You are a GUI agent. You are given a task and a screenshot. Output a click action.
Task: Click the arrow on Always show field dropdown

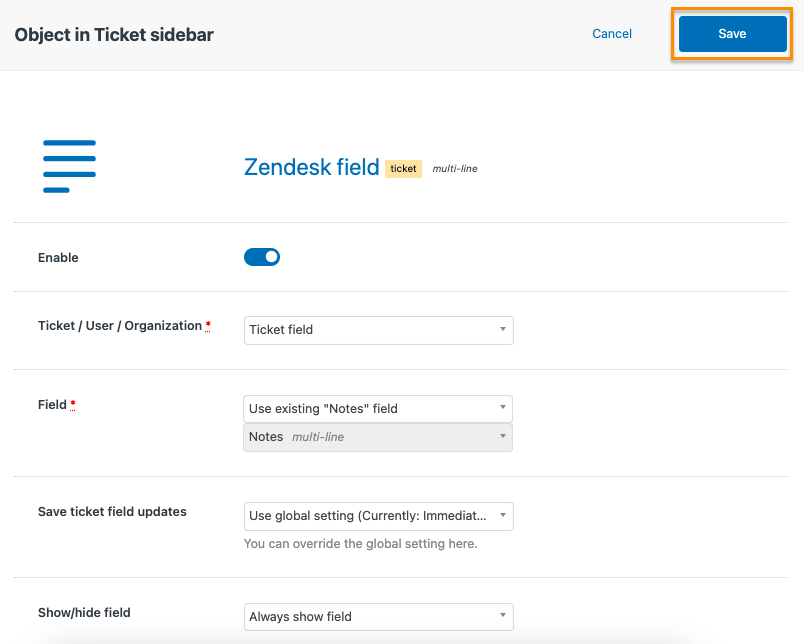(x=503, y=615)
